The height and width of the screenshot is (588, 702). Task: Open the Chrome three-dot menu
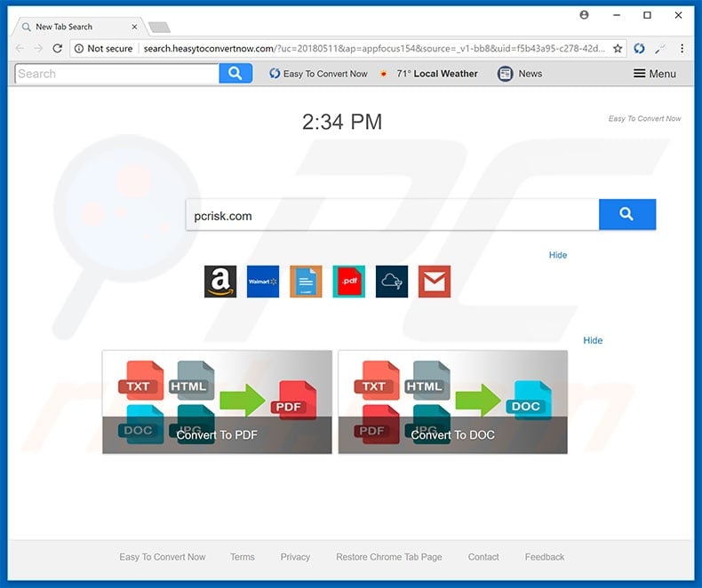pos(682,48)
